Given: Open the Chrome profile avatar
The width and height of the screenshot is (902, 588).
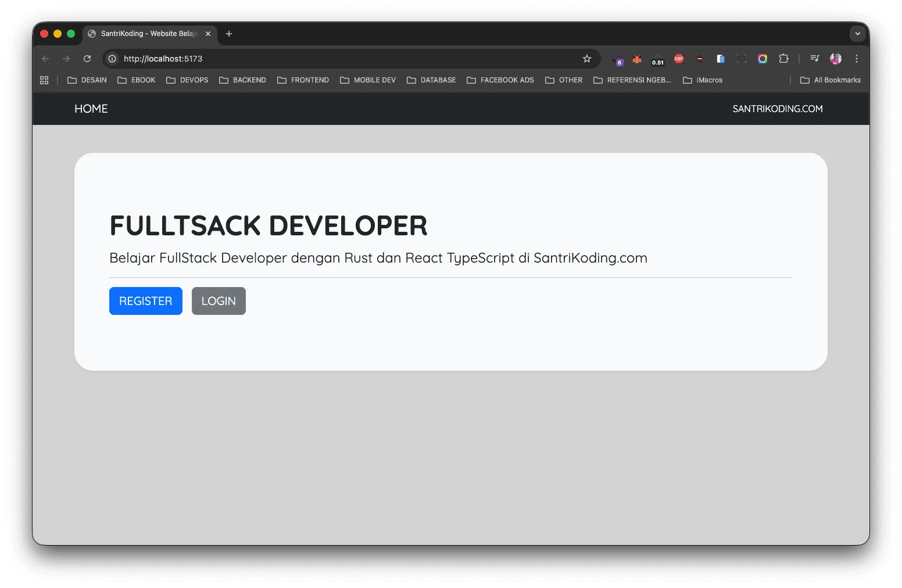Looking at the screenshot, I should [x=836, y=59].
